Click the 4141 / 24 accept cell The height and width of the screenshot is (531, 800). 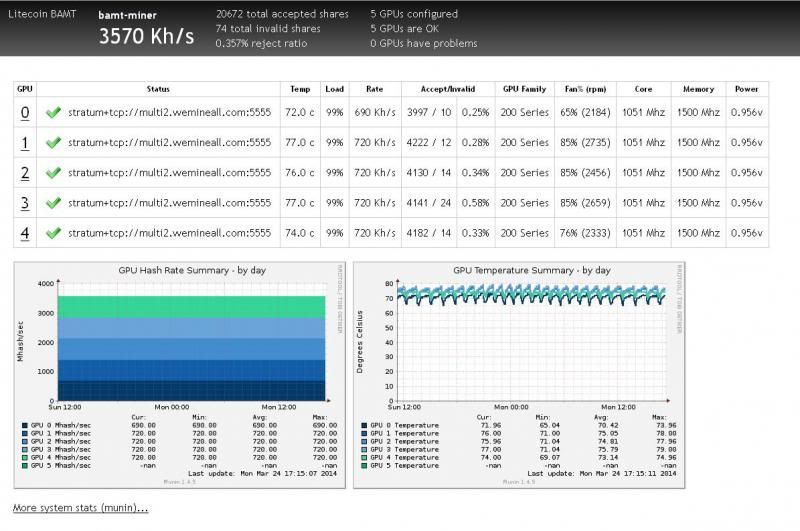click(429, 203)
